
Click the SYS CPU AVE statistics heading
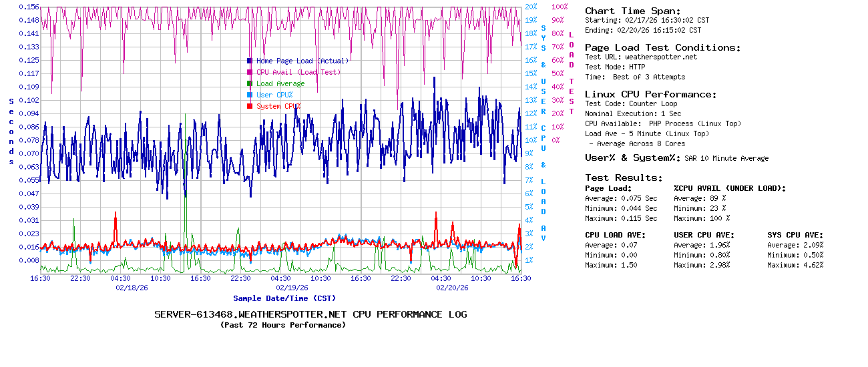(795, 235)
